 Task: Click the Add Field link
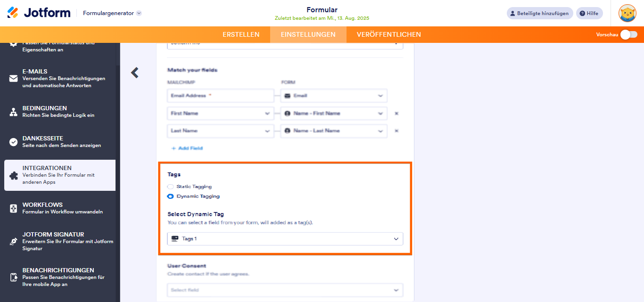pyautogui.click(x=187, y=148)
